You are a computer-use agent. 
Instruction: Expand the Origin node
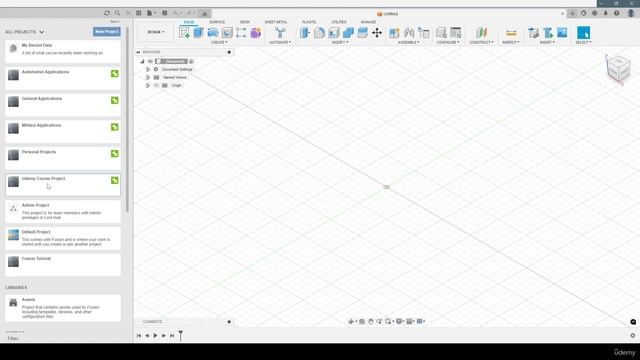pyautogui.click(x=148, y=85)
